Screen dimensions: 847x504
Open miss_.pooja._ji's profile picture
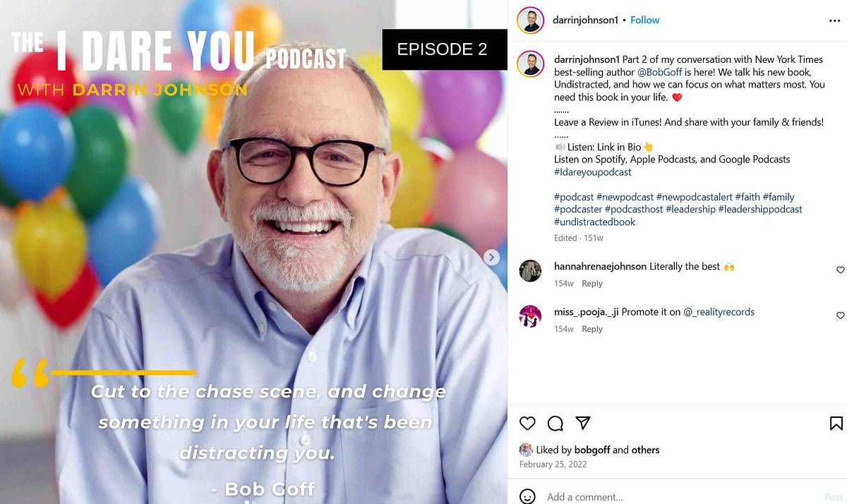point(530,316)
